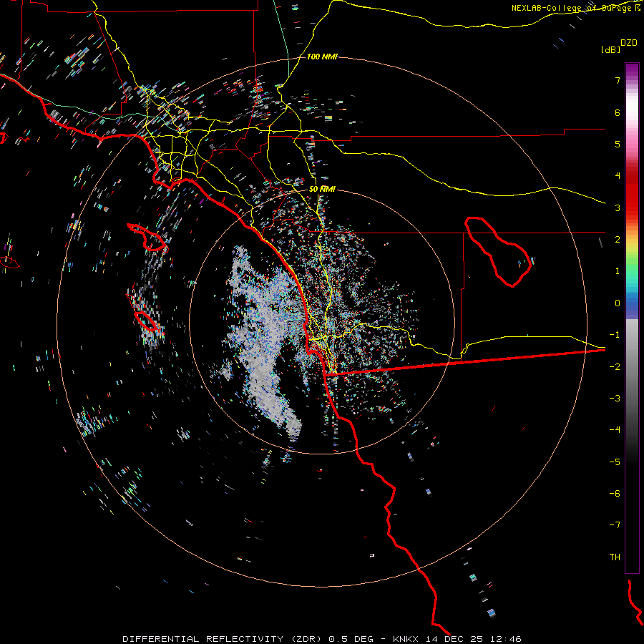Click the "TH" label on color scale
The height and width of the screenshot is (644, 644).
point(615,557)
